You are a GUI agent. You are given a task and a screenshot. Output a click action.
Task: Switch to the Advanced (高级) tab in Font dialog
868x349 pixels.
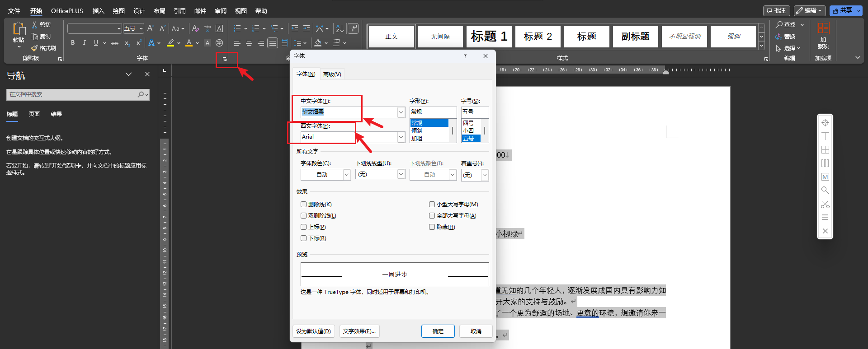tap(332, 74)
